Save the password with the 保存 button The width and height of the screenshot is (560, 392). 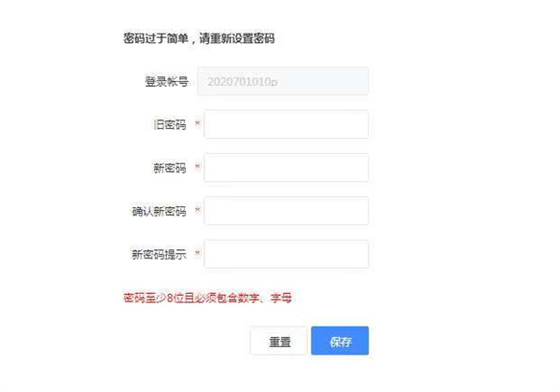tap(340, 341)
